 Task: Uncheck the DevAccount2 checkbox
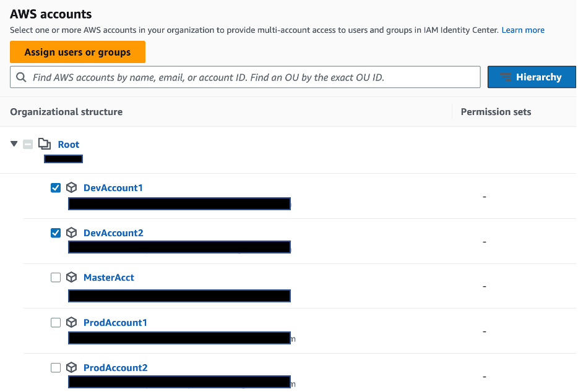tap(56, 233)
